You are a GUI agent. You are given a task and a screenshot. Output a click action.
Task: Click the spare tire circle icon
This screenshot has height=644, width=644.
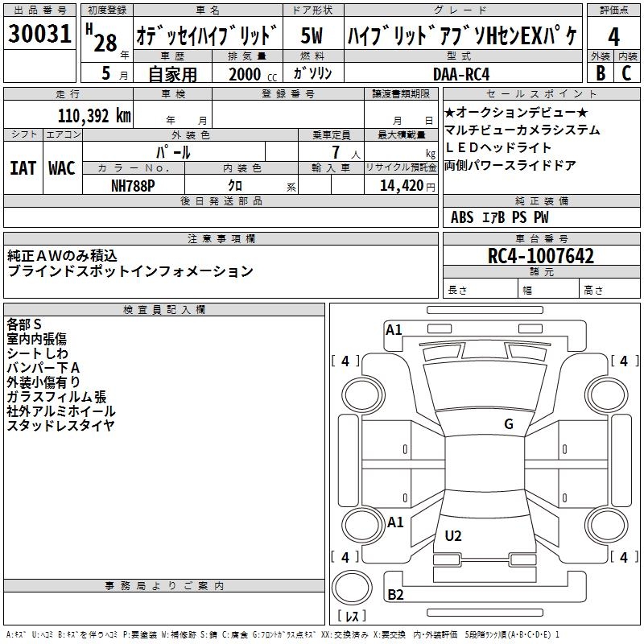pyautogui.click(x=352, y=588)
